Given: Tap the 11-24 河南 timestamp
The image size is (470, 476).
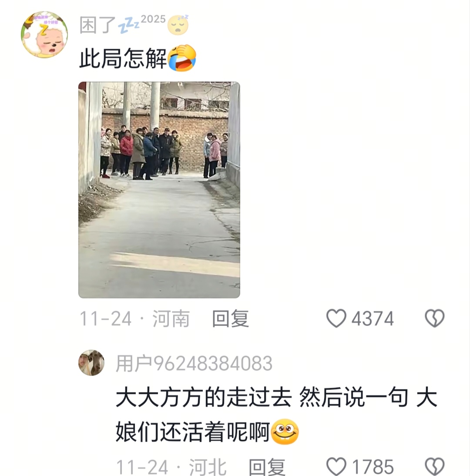Looking at the screenshot, I should (x=134, y=319).
